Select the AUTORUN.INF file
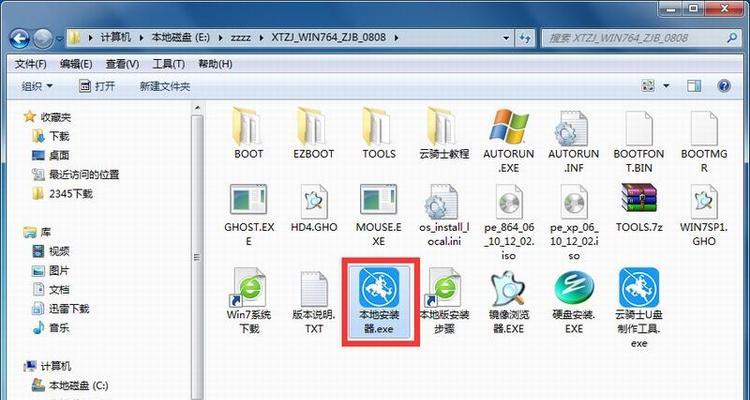This screenshot has width=750, height=400. (x=574, y=140)
